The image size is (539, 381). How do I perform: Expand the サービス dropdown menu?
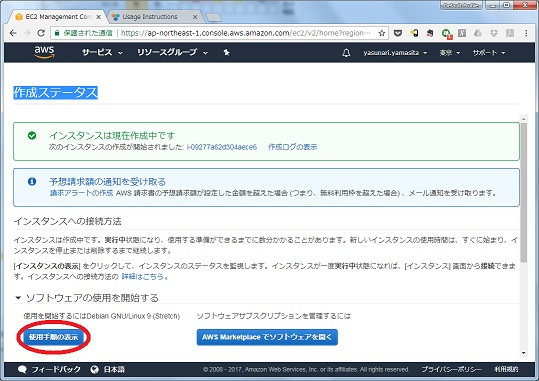point(102,52)
